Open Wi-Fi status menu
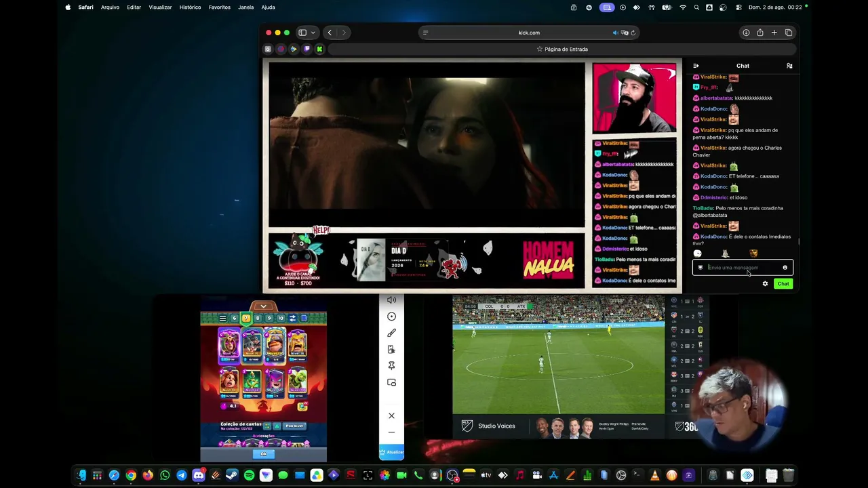Viewport: 868px width, 488px height. pyautogui.click(x=683, y=7)
